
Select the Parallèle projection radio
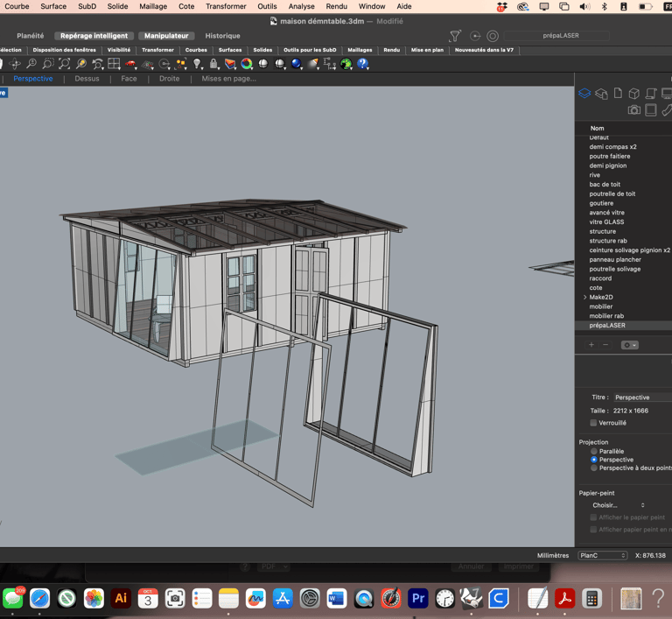point(593,451)
